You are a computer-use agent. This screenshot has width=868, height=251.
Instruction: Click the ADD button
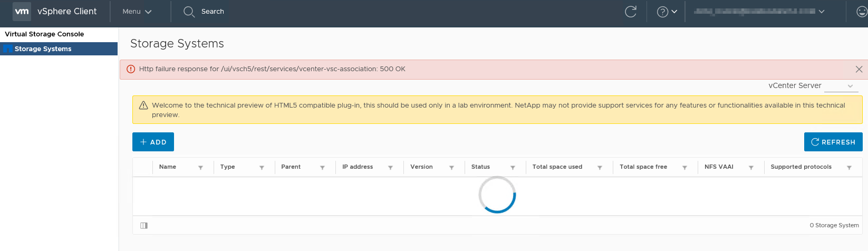pyautogui.click(x=153, y=142)
